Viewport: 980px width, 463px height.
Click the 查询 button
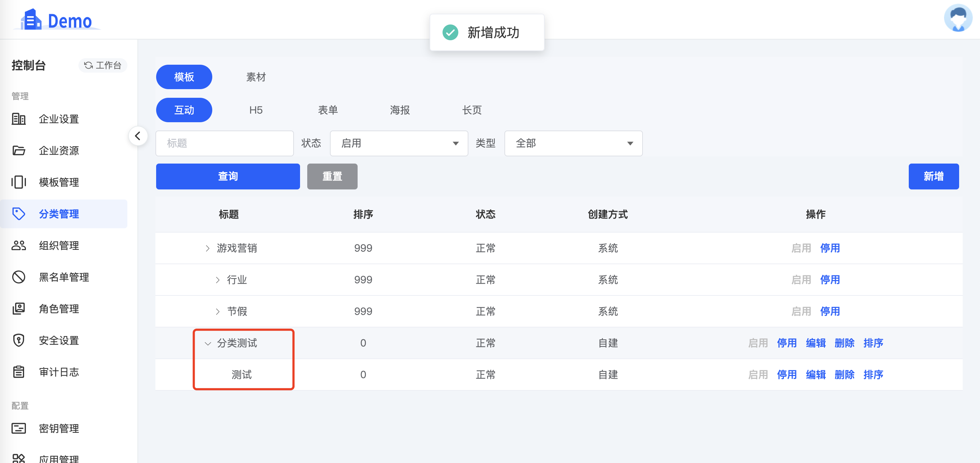click(228, 177)
